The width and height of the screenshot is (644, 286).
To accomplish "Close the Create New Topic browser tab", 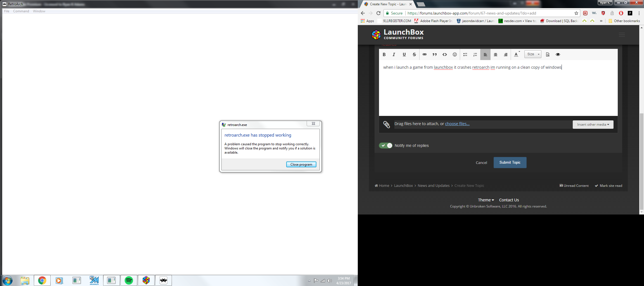I will [411, 4].
